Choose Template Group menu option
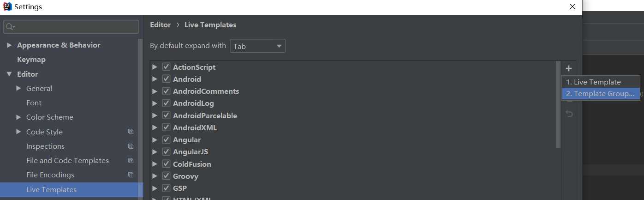 pos(601,93)
